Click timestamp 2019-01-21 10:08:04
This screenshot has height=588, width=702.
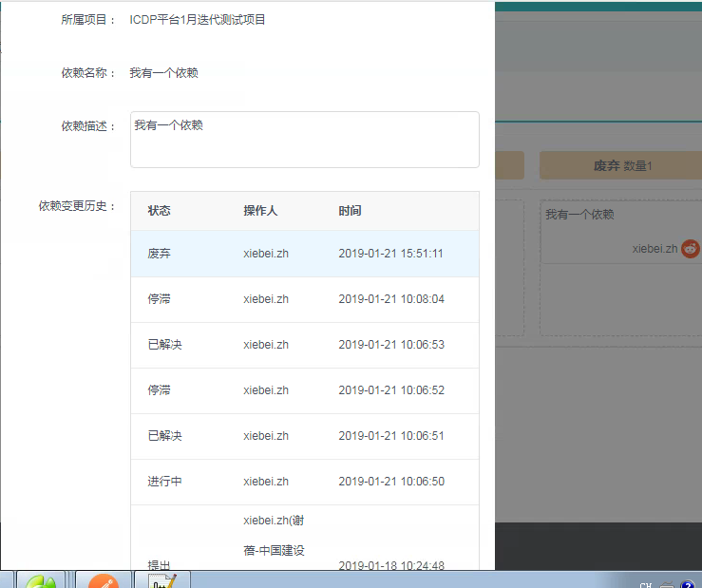pos(391,299)
